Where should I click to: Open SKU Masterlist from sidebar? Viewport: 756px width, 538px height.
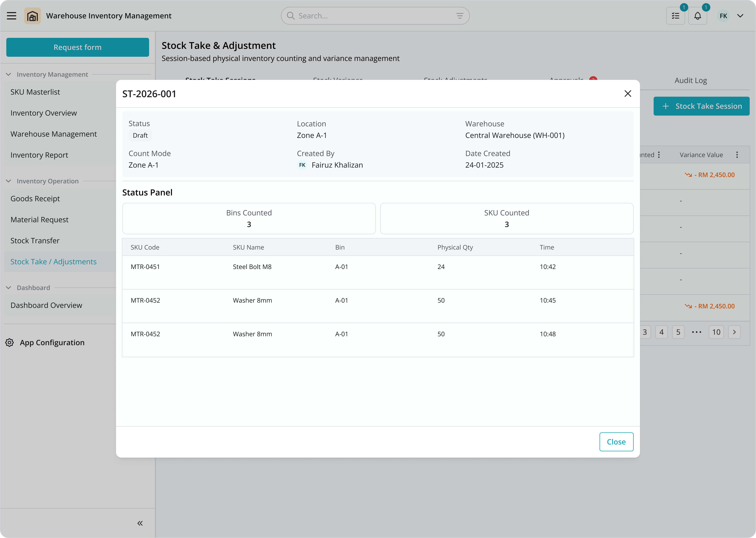35,92
